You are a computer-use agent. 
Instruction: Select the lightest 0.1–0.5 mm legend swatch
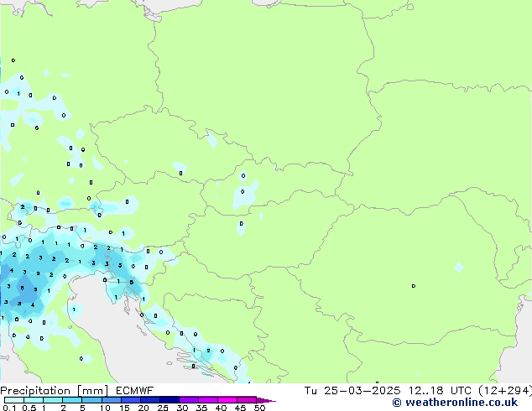click(14, 400)
